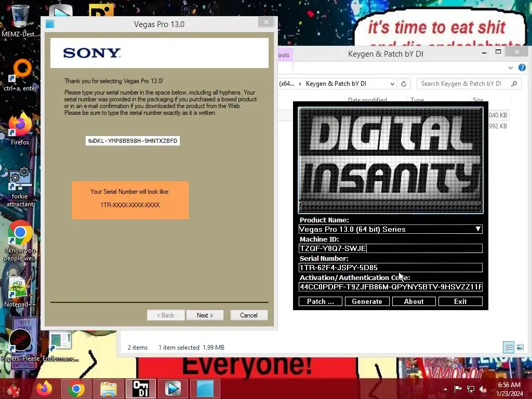
Task: Launch Firefox from the desktop icon
Action: 20,129
